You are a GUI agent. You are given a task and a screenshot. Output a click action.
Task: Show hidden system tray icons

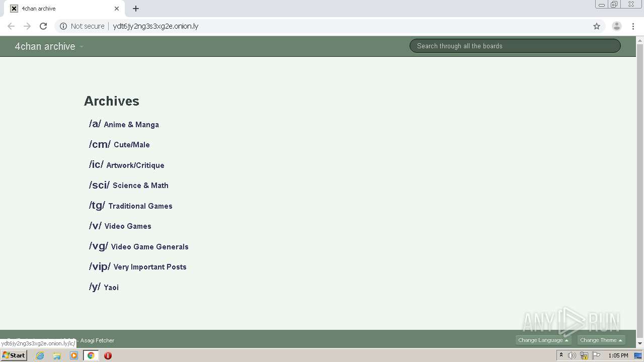tap(561, 355)
